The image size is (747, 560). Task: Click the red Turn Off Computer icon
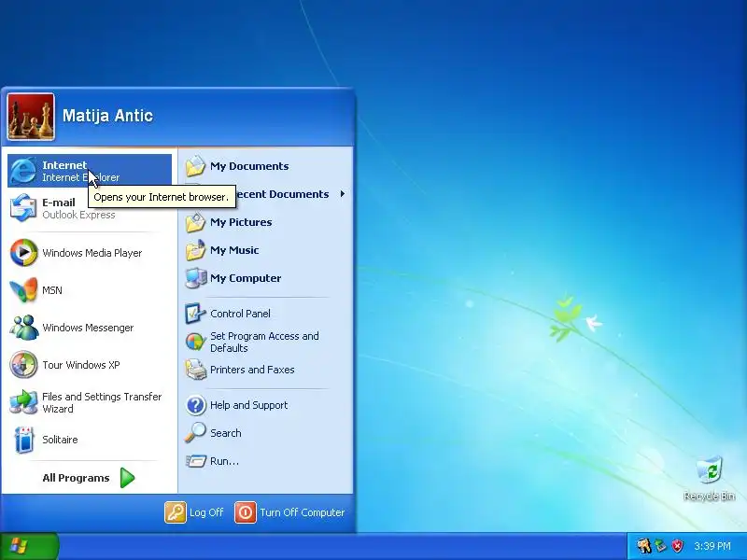pyautogui.click(x=246, y=512)
